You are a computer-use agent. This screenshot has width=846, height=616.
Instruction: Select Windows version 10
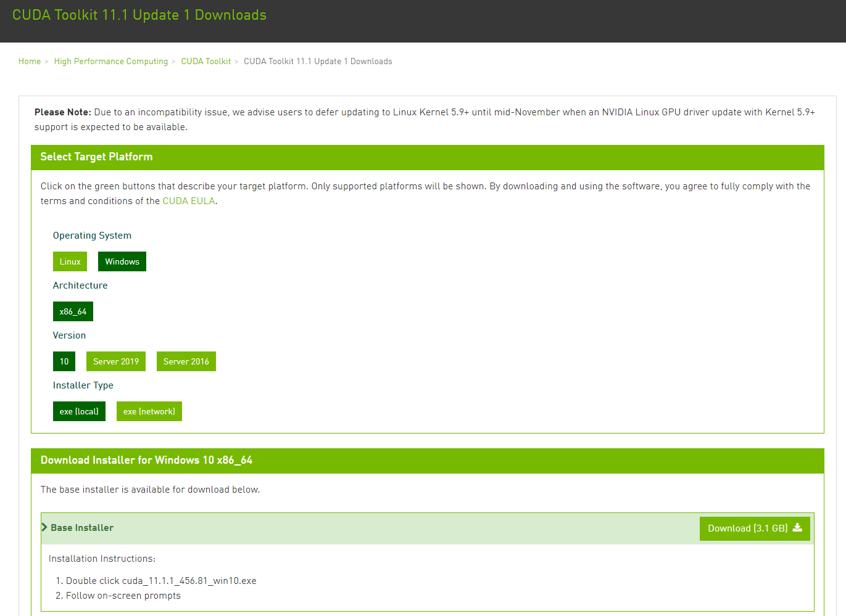point(64,361)
